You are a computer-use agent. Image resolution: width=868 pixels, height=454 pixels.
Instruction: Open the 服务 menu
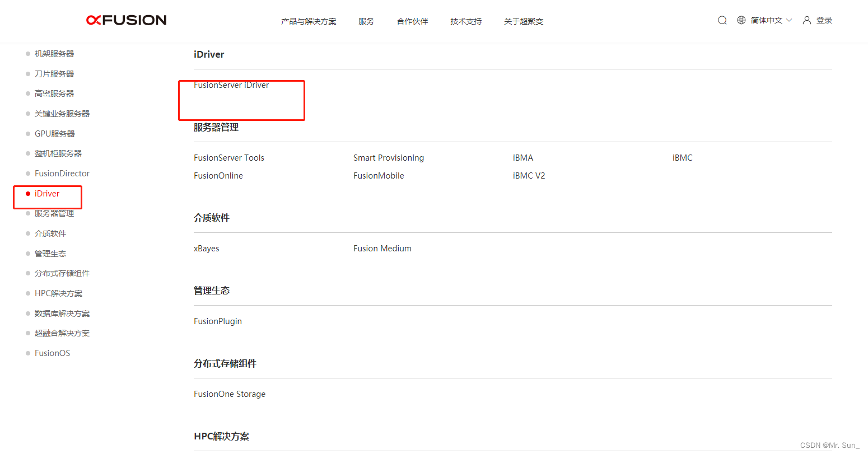coord(366,21)
